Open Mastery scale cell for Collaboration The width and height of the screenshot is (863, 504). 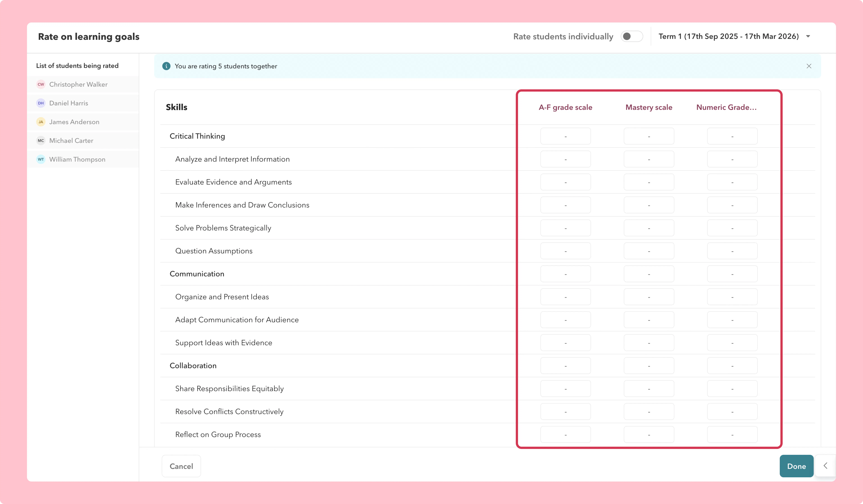[x=649, y=366]
